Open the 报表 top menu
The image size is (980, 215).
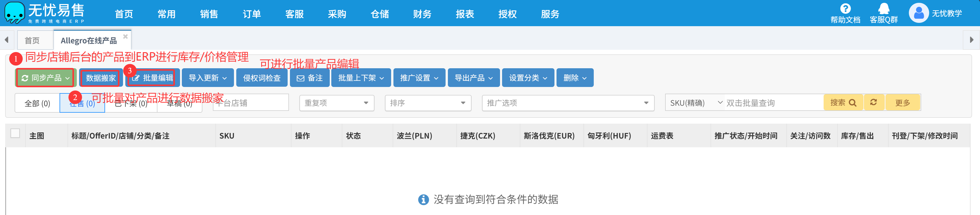465,14
